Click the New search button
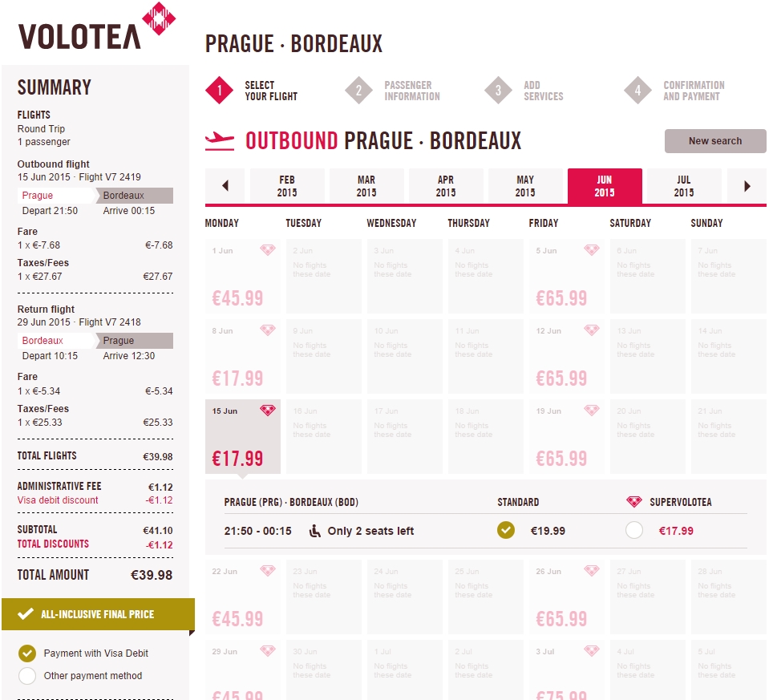Viewport: 773px width, 700px height. 715,141
